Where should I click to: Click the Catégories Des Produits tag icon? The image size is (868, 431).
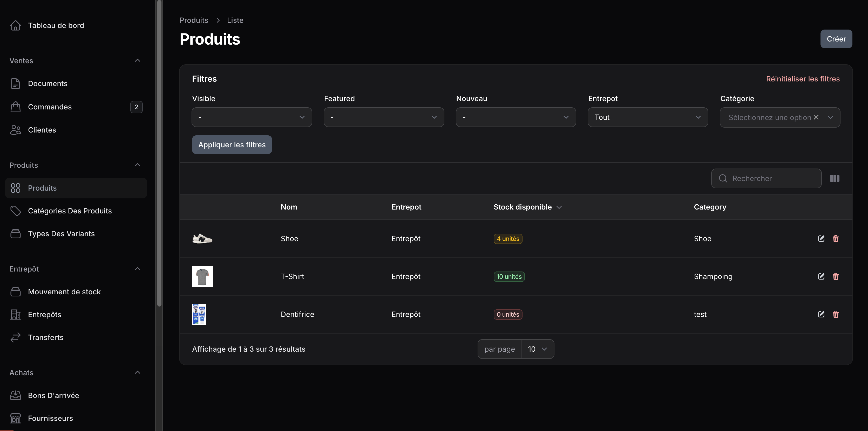click(16, 211)
